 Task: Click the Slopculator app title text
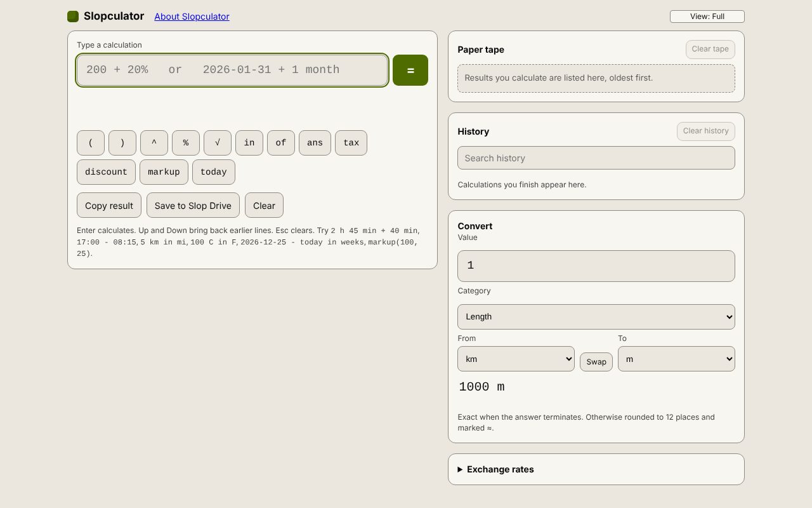click(114, 17)
